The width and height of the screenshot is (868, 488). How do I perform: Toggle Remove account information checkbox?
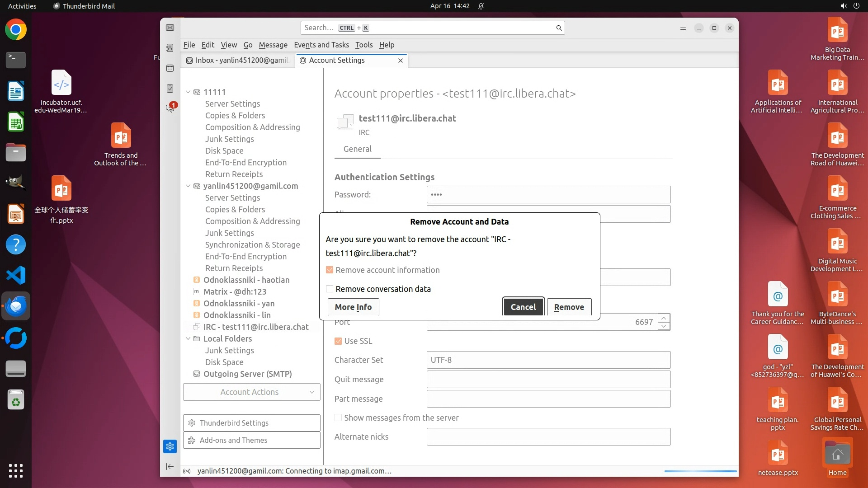330,270
